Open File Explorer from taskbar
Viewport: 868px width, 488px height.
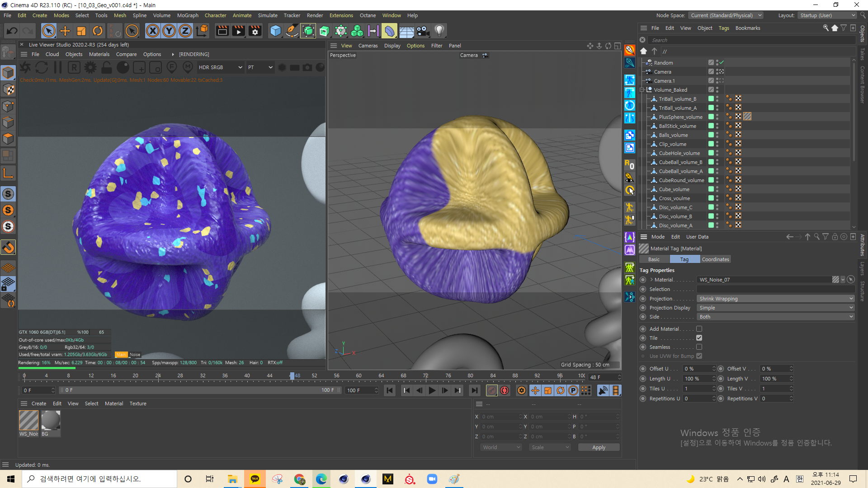coord(232,479)
